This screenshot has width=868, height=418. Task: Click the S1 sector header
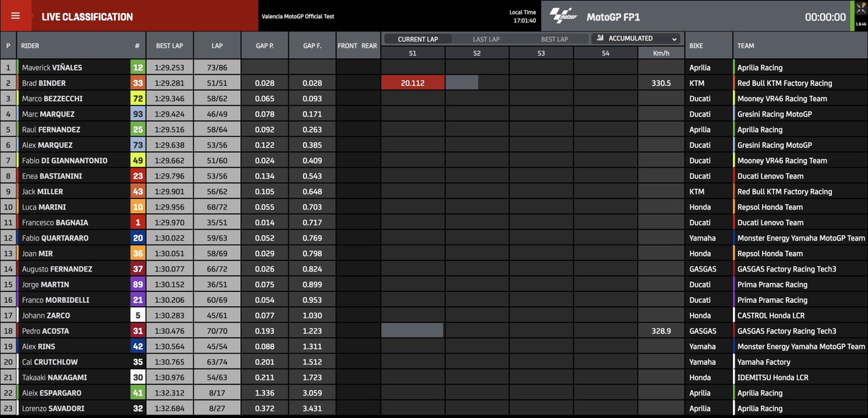pyautogui.click(x=413, y=53)
